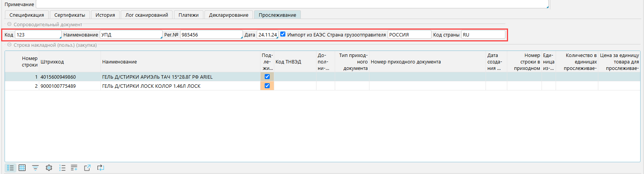
Task: Click the refresh loop arrows icon
Action: coord(101,168)
